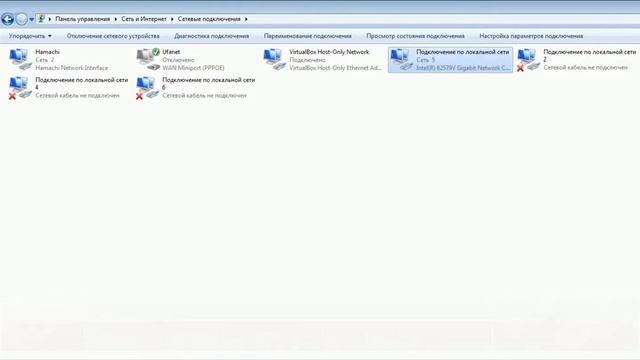
Task: Select Подключение по локальной сети 2 icon
Action: [528, 60]
